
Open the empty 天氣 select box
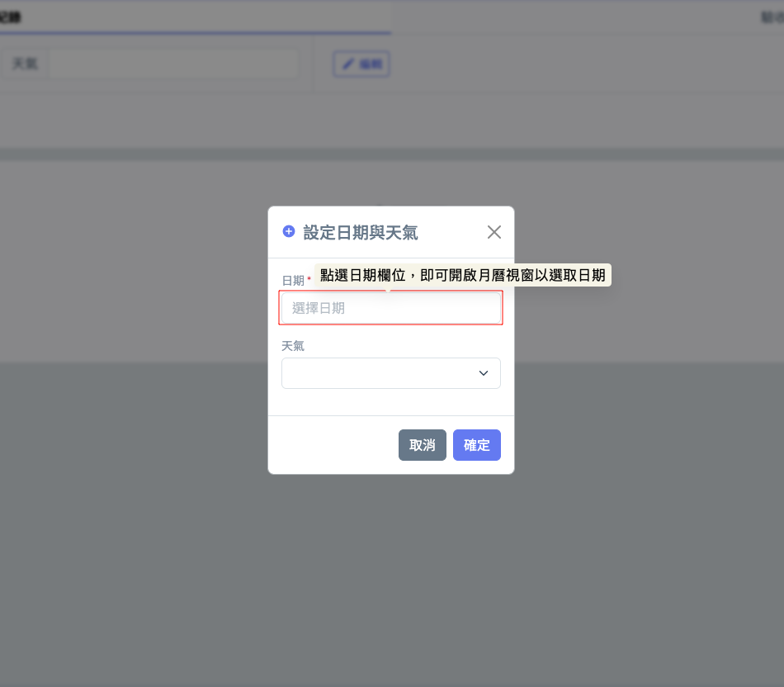click(390, 372)
